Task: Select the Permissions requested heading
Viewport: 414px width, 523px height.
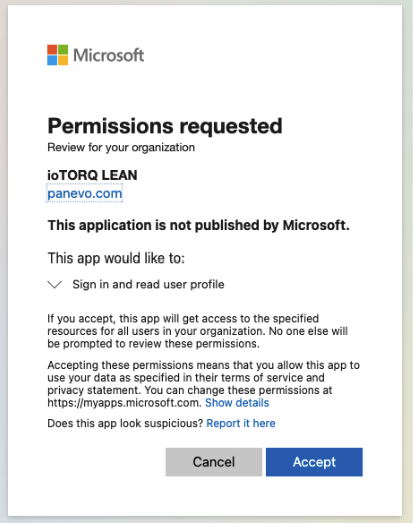Action: click(x=165, y=126)
